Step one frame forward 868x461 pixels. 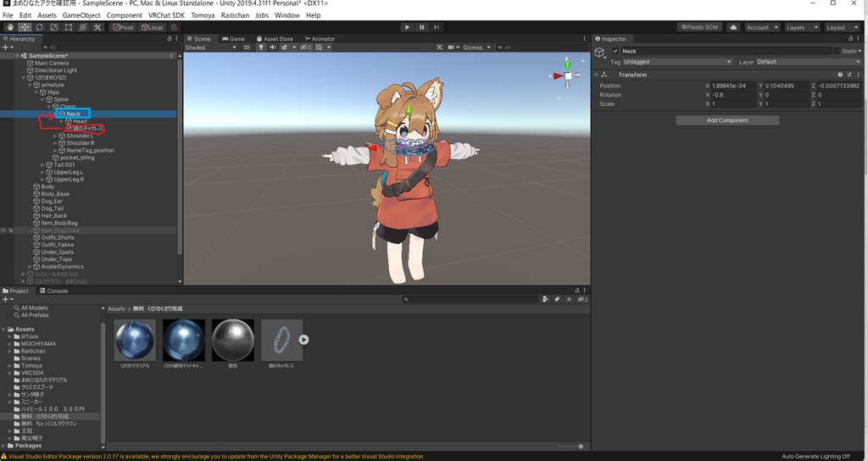[437, 27]
